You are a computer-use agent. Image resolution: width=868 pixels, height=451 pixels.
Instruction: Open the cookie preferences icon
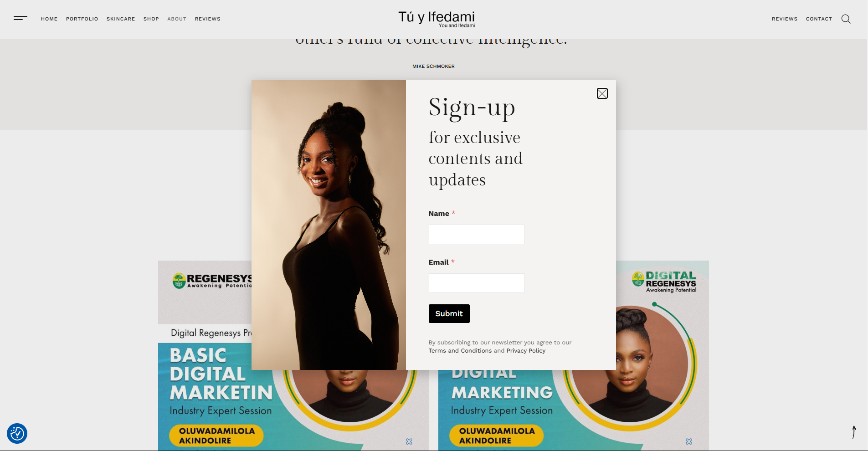[17, 433]
